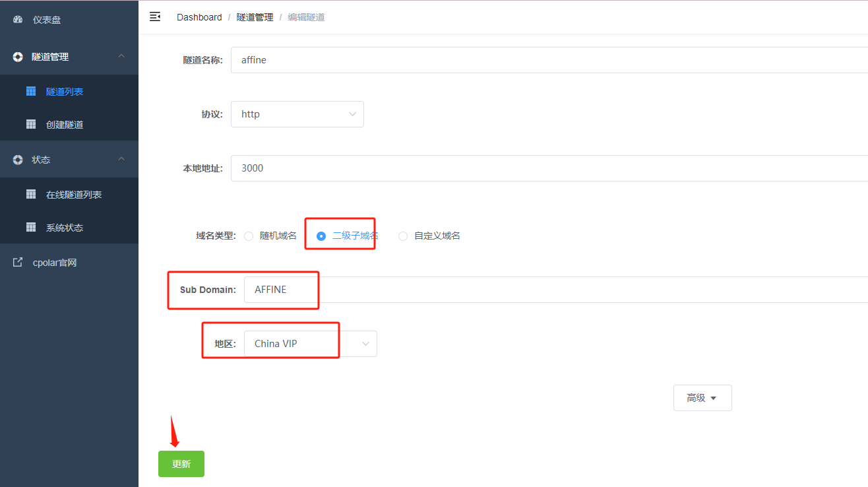Select the 自定义域名 radio button
Viewport: 868px width, 487px height.
pyautogui.click(x=403, y=236)
